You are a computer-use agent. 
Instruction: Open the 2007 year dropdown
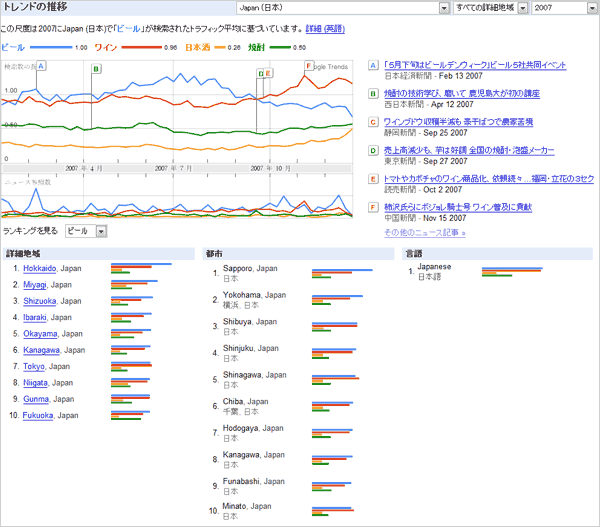click(564, 8)
